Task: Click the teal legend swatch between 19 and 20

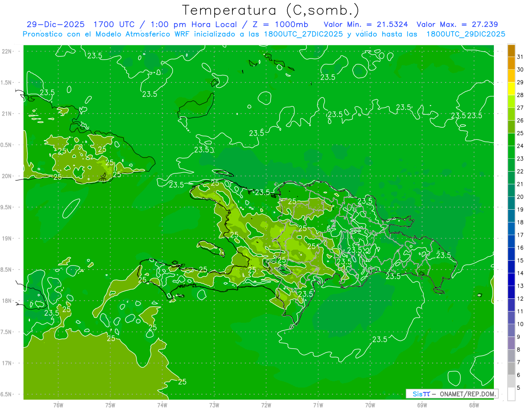Action: click(511, 203)
